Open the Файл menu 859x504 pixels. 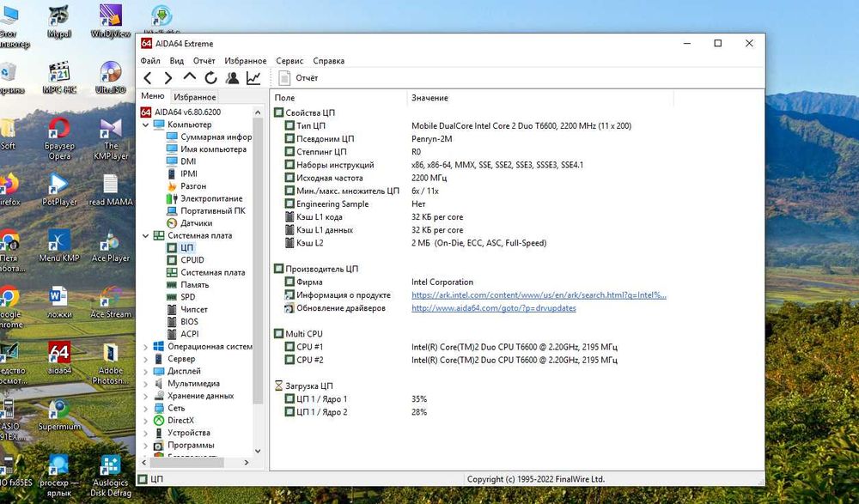(x=150, y=61)
